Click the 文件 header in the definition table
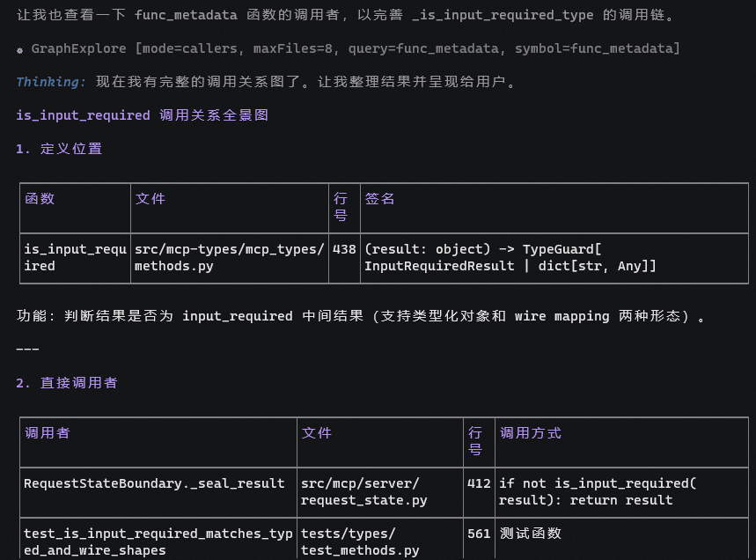Image resolution: width=756 pixels, height=560 pixels. [x=150, y=199]
